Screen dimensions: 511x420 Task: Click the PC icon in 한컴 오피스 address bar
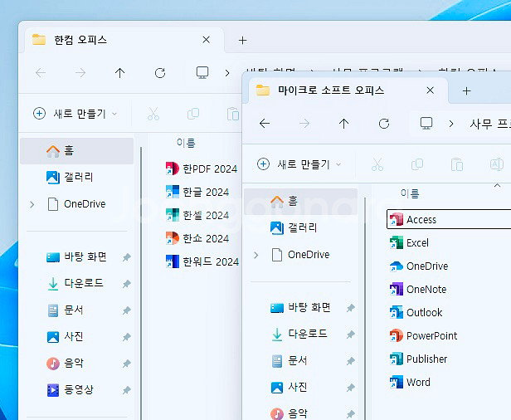202,73
